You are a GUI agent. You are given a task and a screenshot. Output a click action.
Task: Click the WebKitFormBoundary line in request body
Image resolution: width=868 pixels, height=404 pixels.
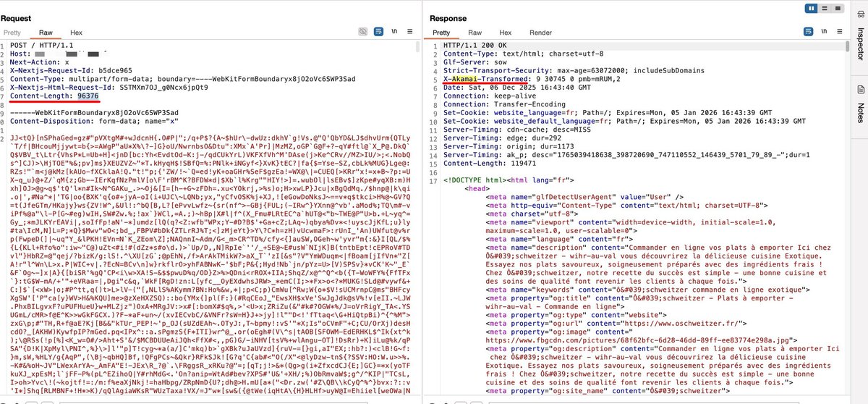(x=94, y=114)
